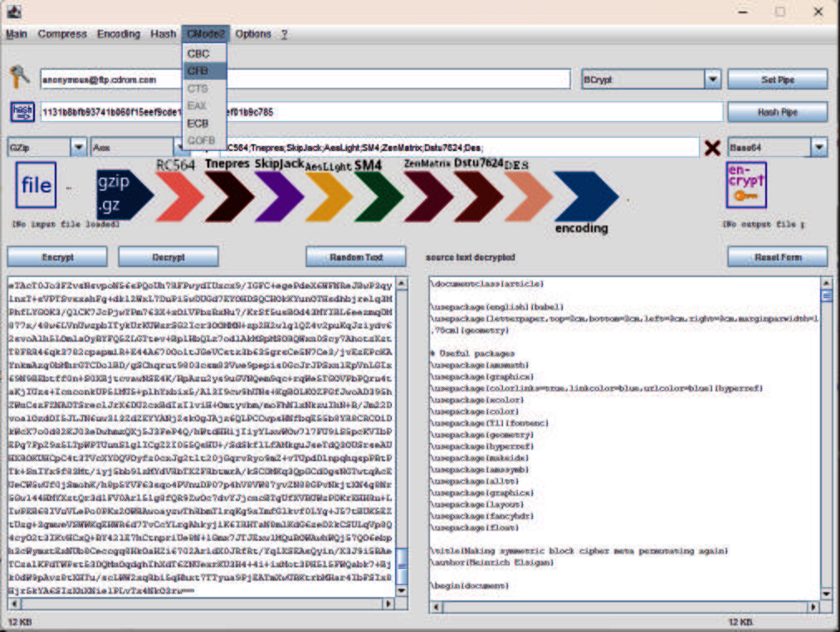This screenshot has height=632, width=840.
Task: Click the left text area scroll up arrow
Action: [402, 283]
